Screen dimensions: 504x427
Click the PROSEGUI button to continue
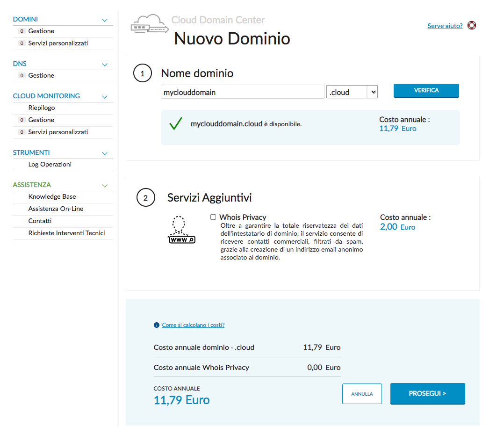427,394
